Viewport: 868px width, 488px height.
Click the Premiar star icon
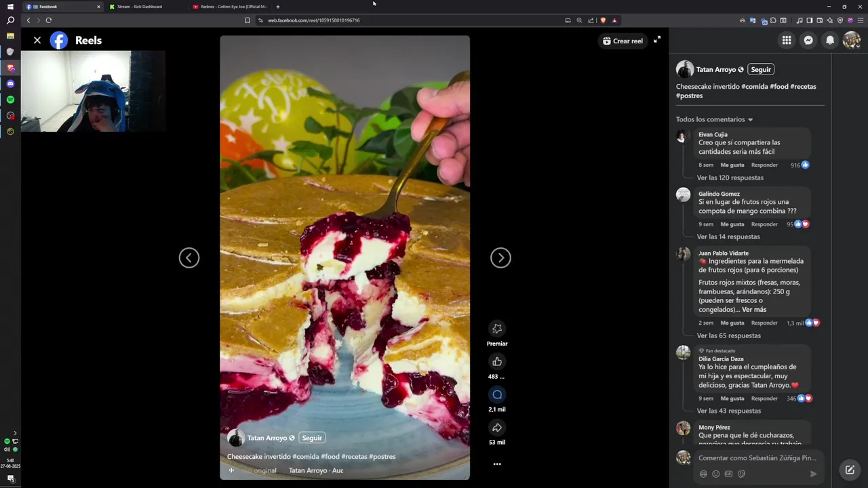point(497,329)
